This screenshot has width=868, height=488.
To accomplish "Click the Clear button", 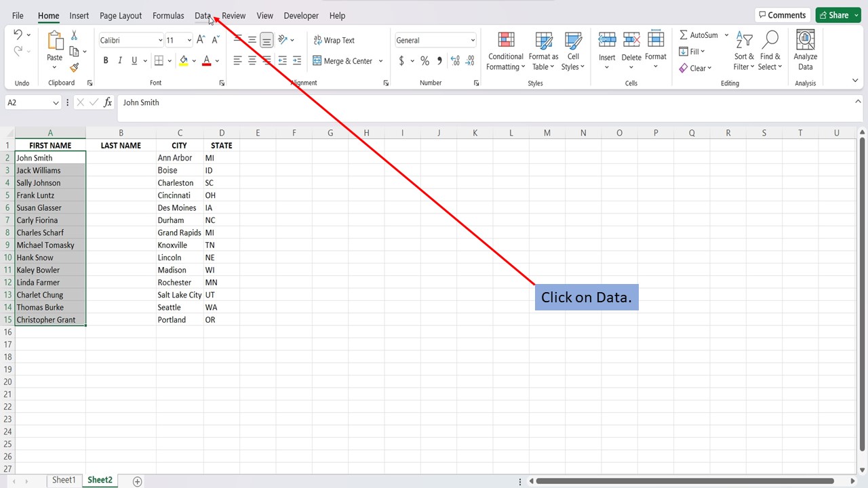I will 696,68.
